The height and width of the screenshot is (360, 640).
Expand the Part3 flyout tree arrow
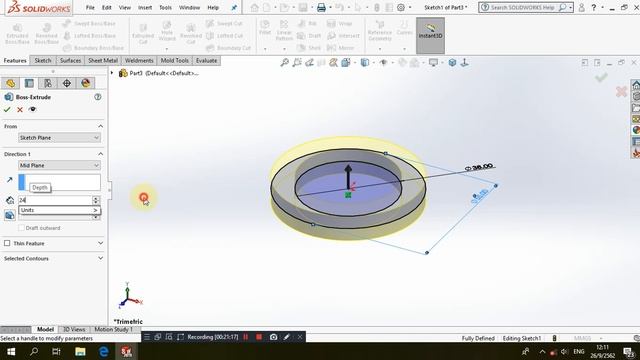(112, 73)
